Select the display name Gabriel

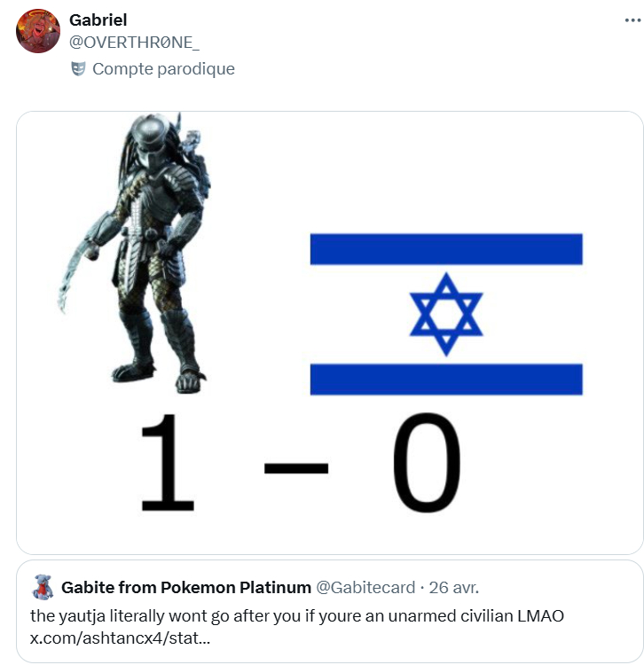(98, 20)
